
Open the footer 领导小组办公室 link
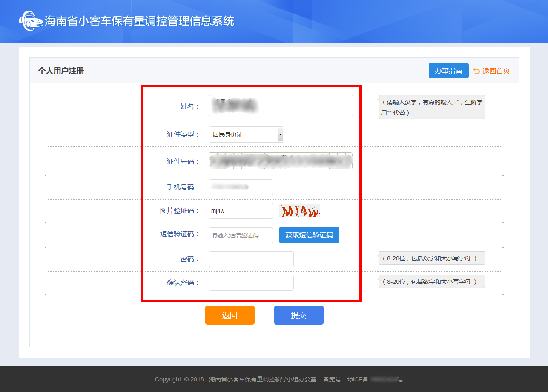coord(262,379)
